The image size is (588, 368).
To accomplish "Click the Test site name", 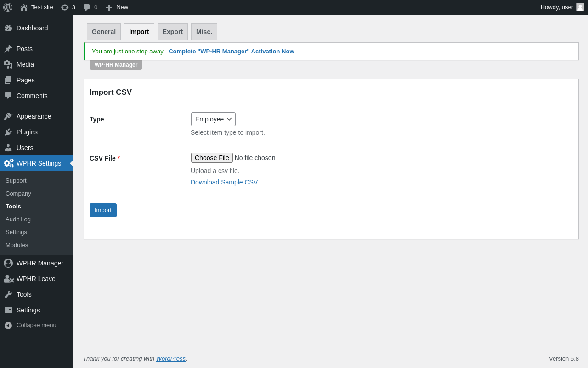I will (42, 7).
